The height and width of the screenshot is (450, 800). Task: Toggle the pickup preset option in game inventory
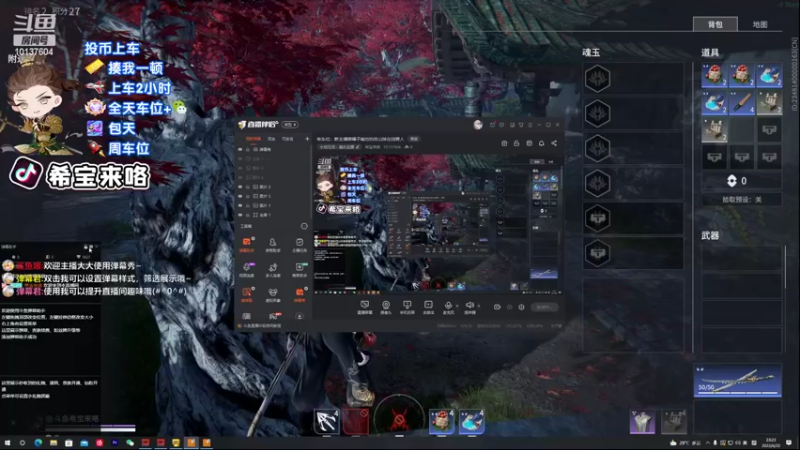coord(742,199)
